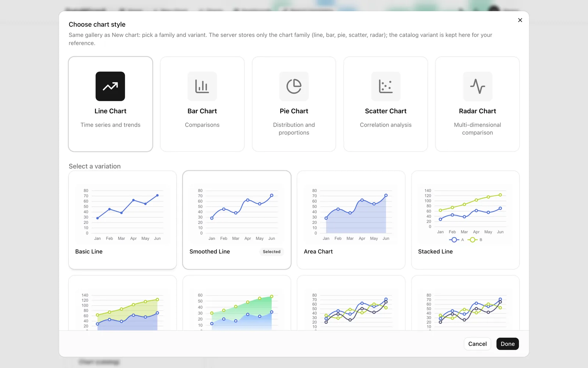
Task: Click the Selected badge on Smoothed Line
Action: (272, 252)
